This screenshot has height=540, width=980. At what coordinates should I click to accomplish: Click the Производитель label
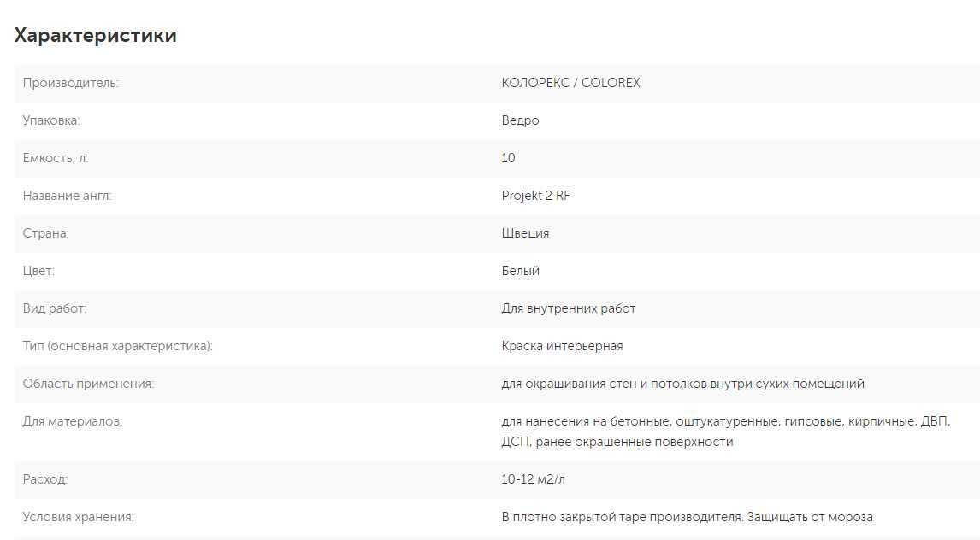tap(71, 83)
